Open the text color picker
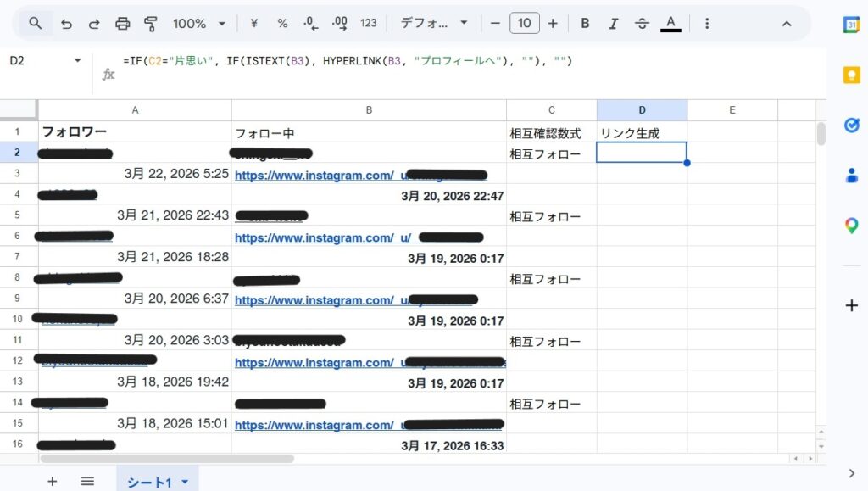The height and width of the screenshot is (491, 868). click(x=670, y=24)
